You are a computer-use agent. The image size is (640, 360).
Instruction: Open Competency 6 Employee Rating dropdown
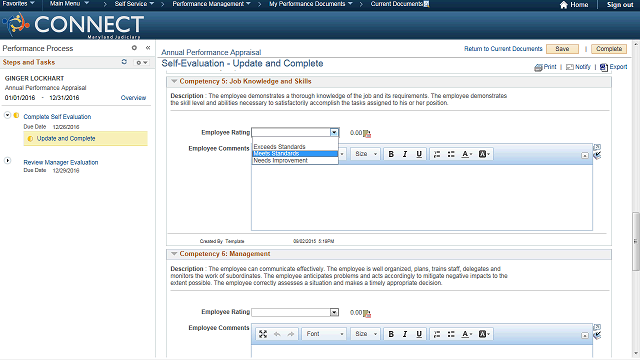[334, 312]
